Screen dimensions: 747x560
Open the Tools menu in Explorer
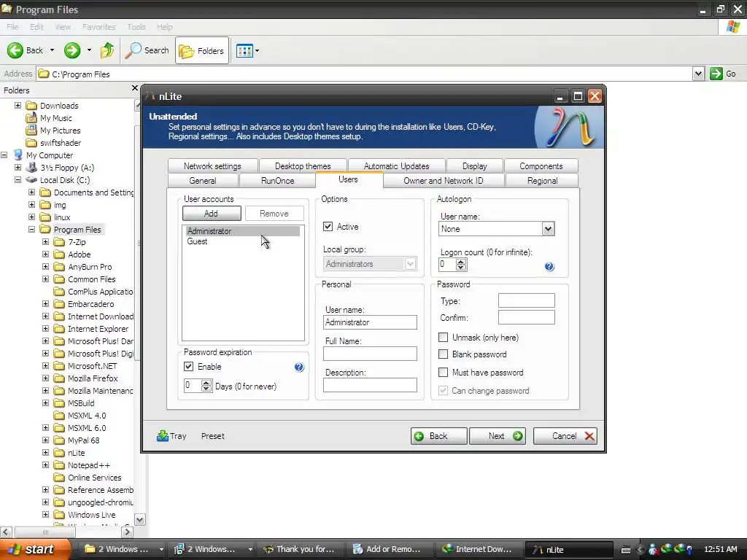point(136,27)
